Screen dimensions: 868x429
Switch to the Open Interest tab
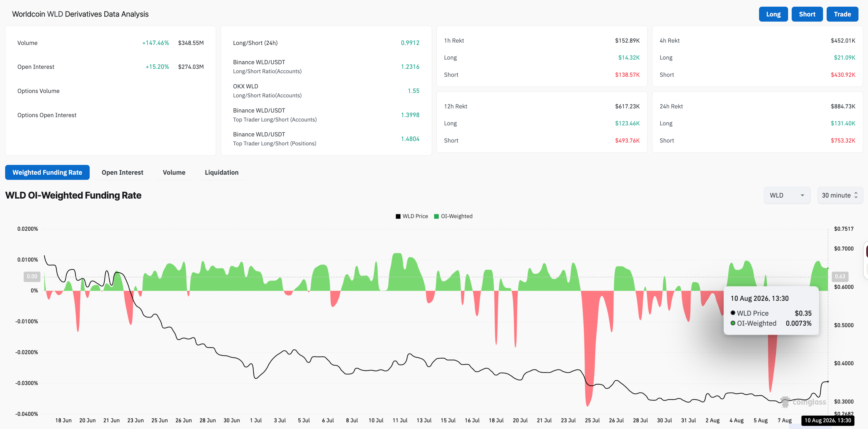122,172
